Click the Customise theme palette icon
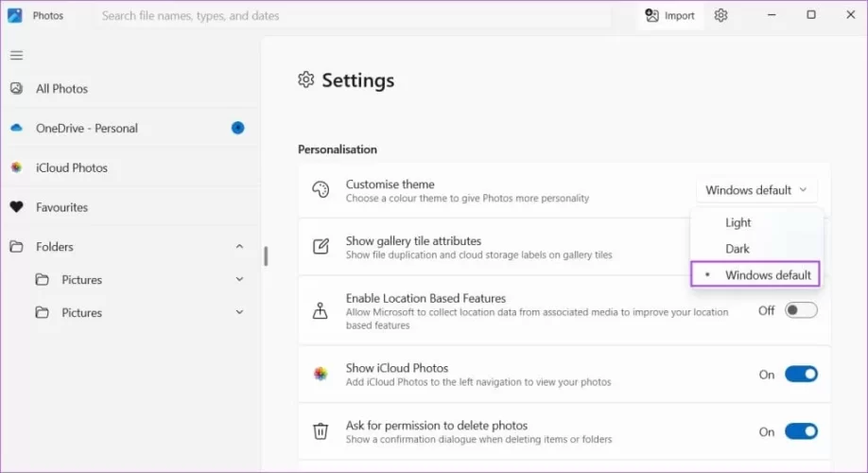Screen dimensions: 868x473 321,190
